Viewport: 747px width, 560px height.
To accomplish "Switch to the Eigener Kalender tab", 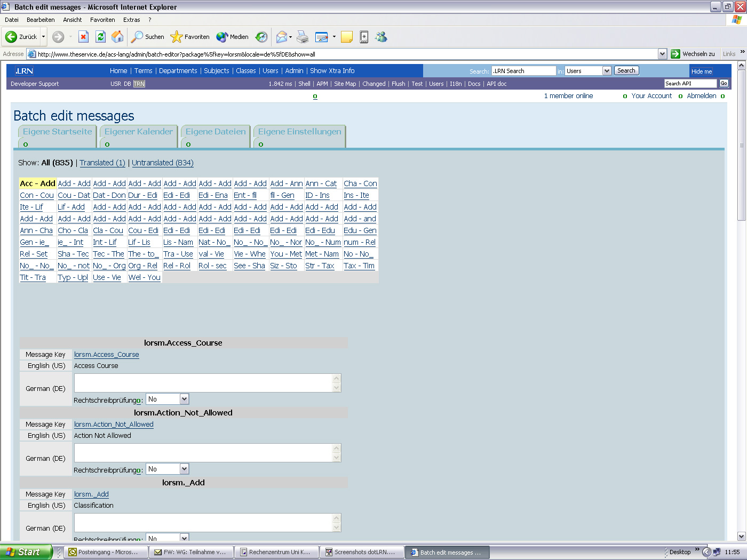I will point(138,131).
